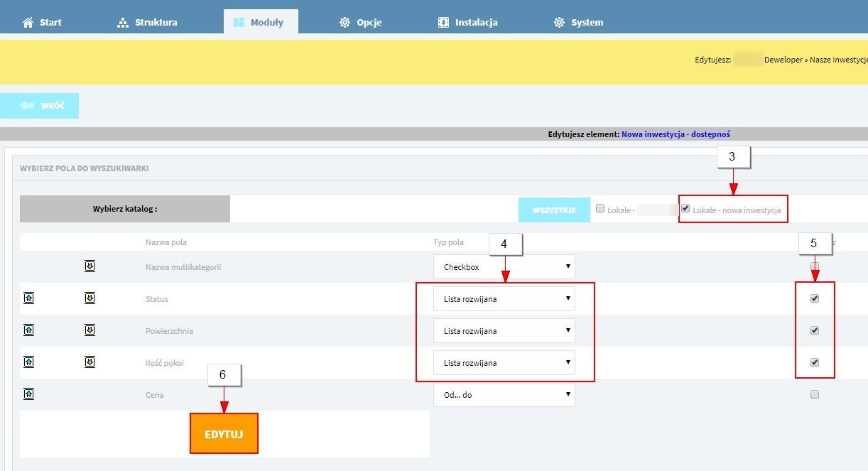Move the Ilość pokoi field down
Image resolution: width=868 pixels, height=471 pixels.
click(x=89, y=362)
